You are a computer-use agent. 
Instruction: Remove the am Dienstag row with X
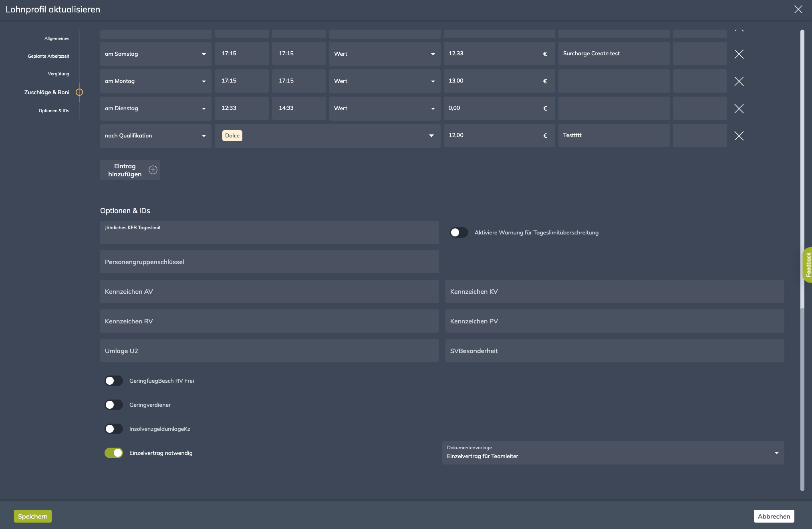pos(739,109)
